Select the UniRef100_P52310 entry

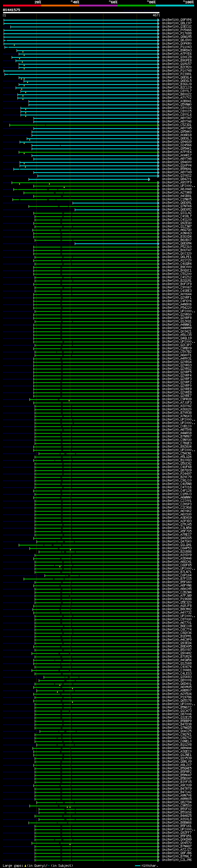177,247
